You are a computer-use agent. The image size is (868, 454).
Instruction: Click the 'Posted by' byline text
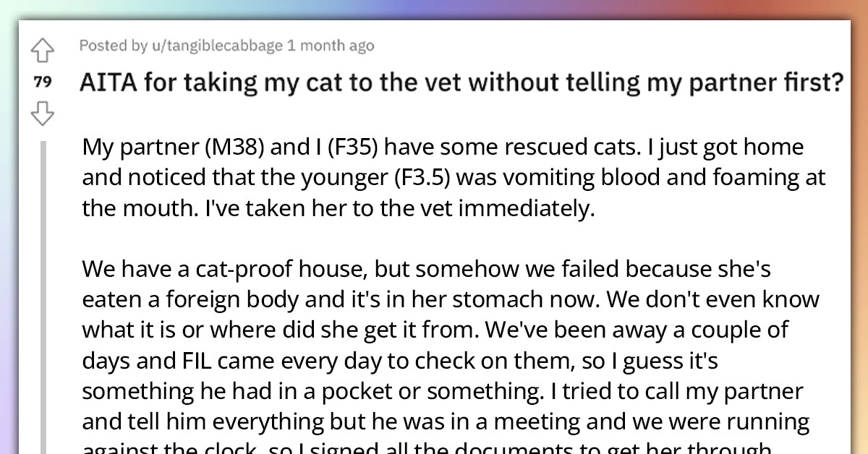coord(116,46)
